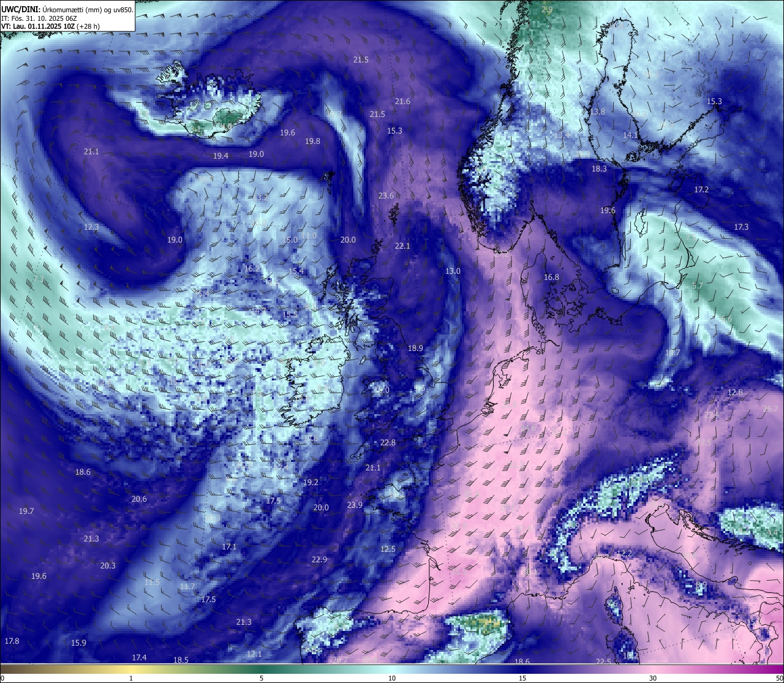Viewport: 784px width, 683px height.
Task: Click the 20.7 value label
Action: 340,660
